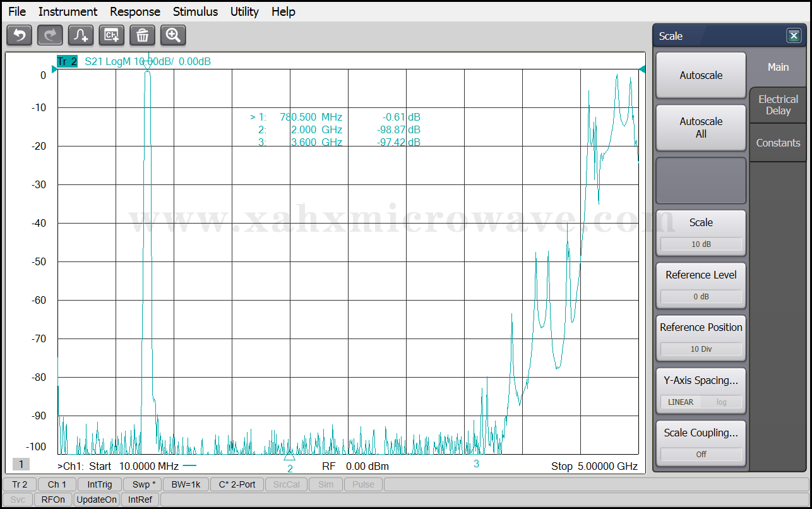The height and width of the screenshot is (509, 812).
Task: Click marker 1 triangle at trace peak
Action: 148,65
